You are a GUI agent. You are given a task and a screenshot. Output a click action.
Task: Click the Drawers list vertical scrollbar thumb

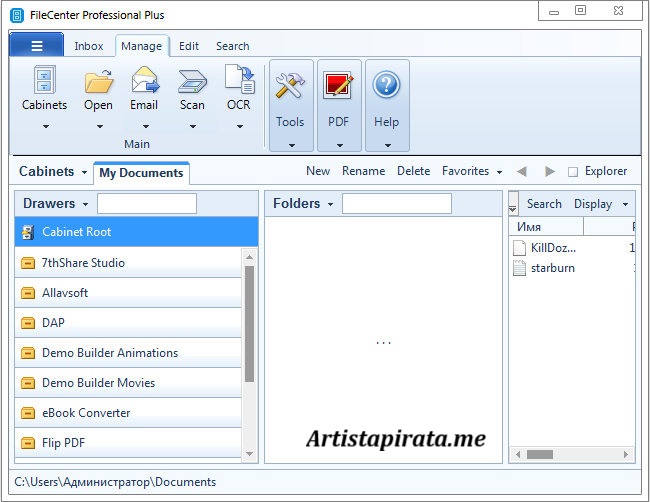(x=249, y=323)
